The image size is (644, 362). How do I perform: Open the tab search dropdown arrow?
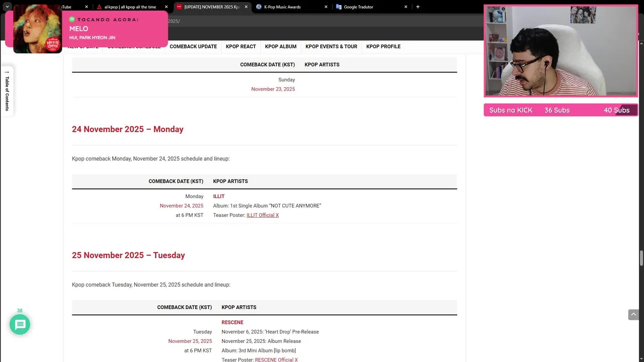coord(7,7)
